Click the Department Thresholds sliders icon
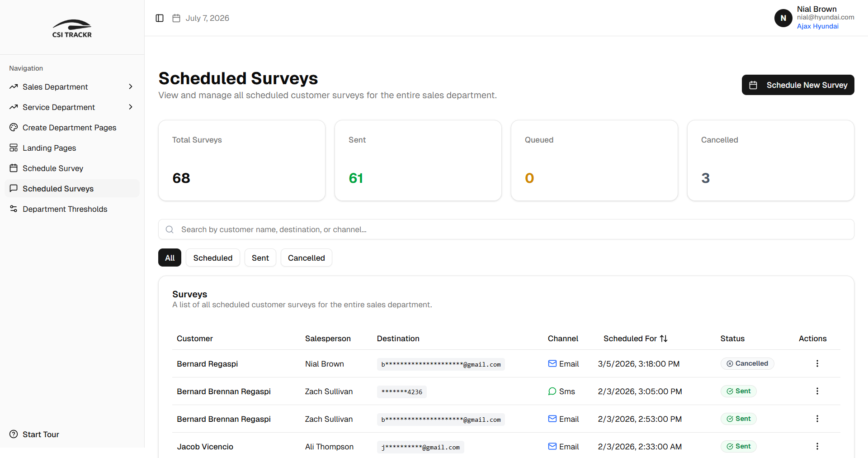 tap(14, 209)
